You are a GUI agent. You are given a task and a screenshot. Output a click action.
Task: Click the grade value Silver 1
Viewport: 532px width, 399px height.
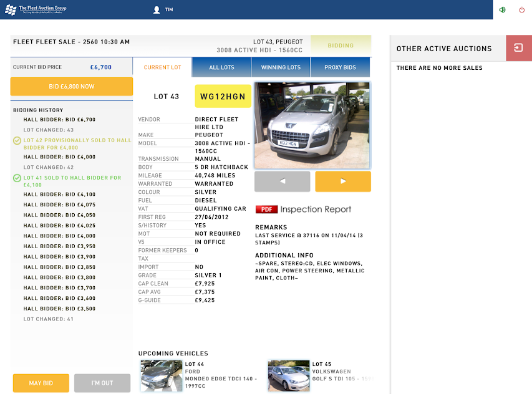point(208,275)
